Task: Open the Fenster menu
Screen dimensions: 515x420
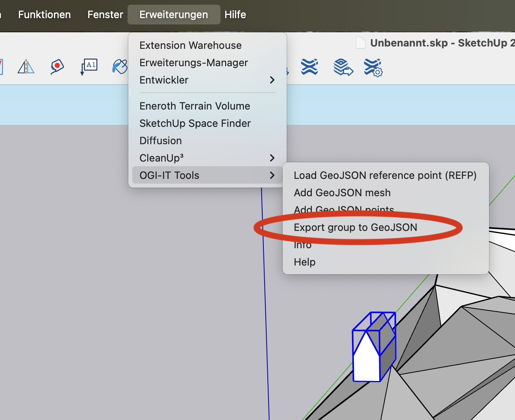Action: [105, 15]
